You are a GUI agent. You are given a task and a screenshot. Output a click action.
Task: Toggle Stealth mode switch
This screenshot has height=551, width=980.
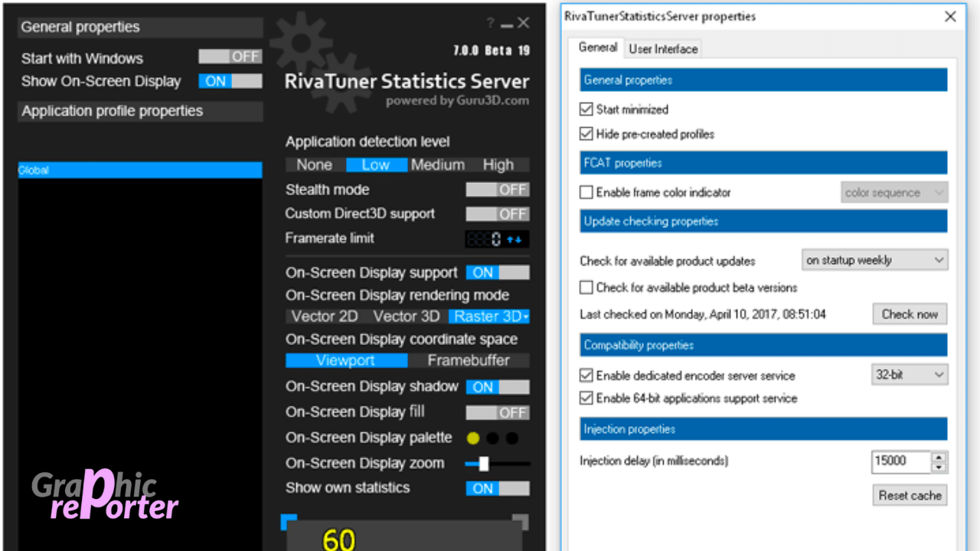tap(498, 189)
